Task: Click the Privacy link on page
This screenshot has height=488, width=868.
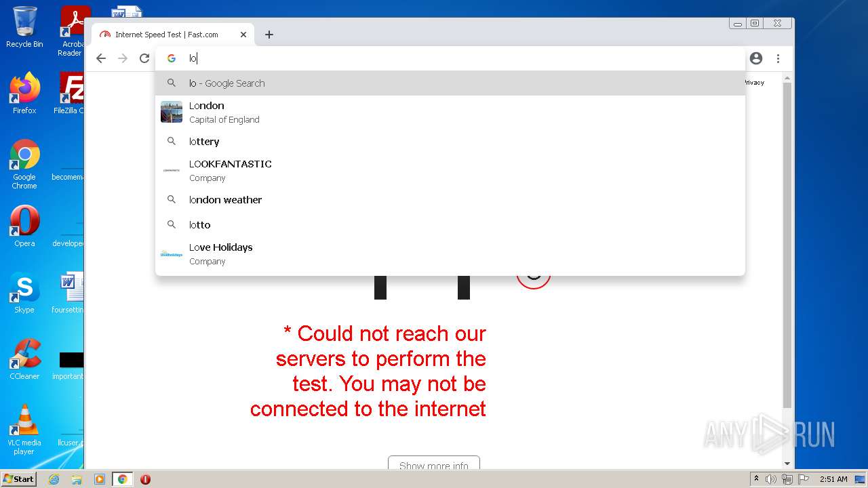Action: [754, 83]
